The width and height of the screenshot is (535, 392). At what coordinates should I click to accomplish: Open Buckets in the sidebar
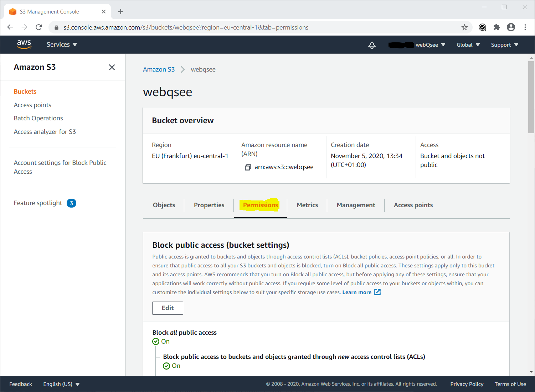(25, 92)
